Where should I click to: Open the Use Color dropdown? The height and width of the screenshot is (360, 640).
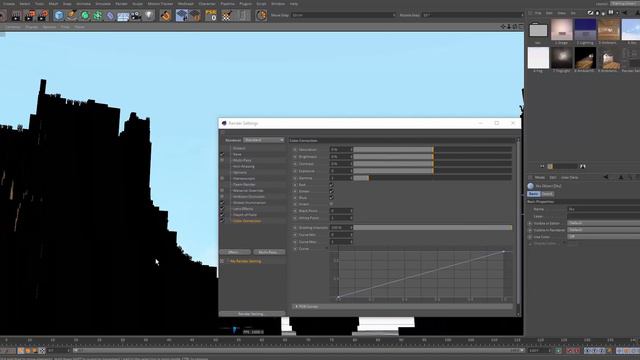pos(603,237)
